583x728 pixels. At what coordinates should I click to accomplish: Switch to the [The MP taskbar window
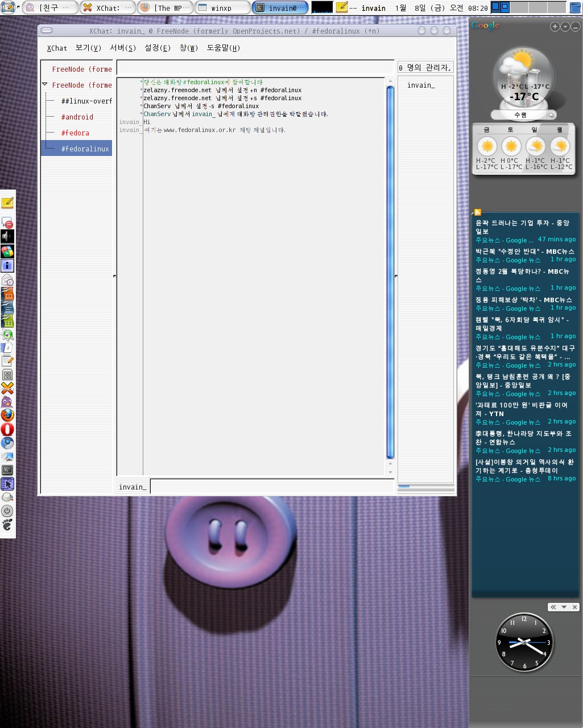click(x=165, y=7)
